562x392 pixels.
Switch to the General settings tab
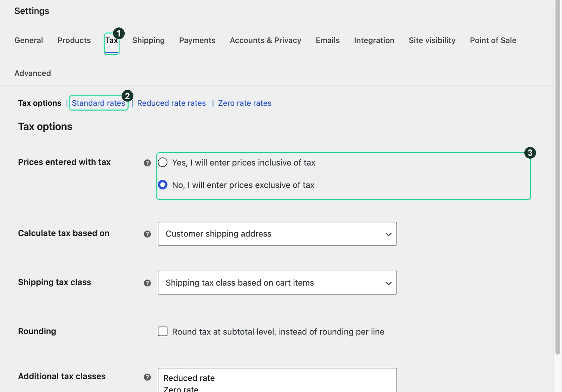click(29, 40)
